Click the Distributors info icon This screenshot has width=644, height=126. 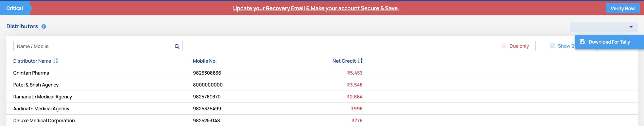[x=44, y=27]
